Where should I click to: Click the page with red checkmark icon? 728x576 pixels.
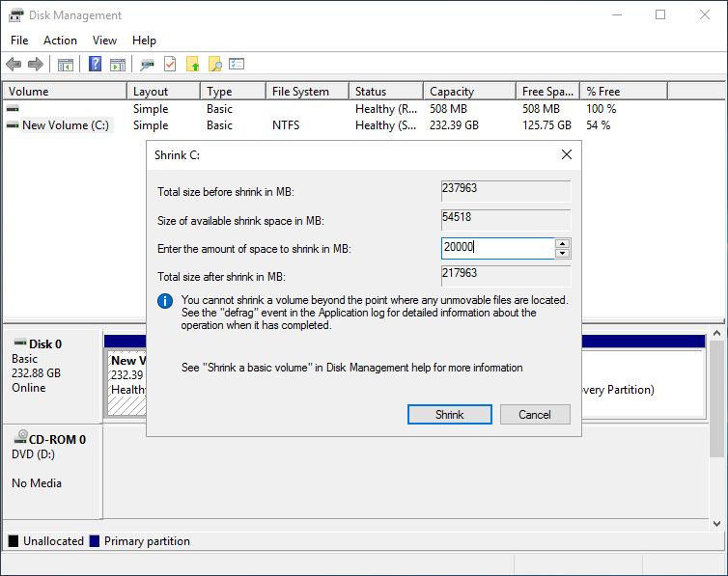170,64
